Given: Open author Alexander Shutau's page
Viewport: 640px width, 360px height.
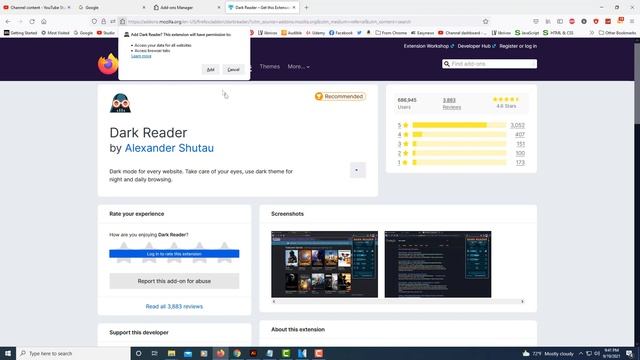Looking at the screenshot, I should click(169, 148).
